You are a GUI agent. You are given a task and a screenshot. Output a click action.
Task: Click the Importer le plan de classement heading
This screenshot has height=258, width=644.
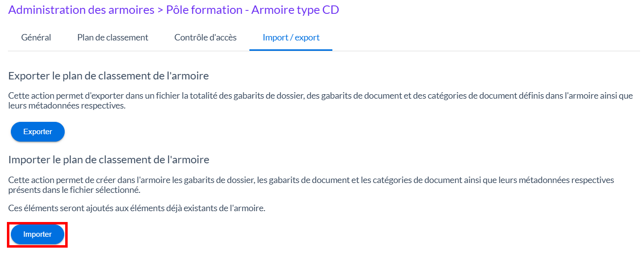(x=109, y=160)
